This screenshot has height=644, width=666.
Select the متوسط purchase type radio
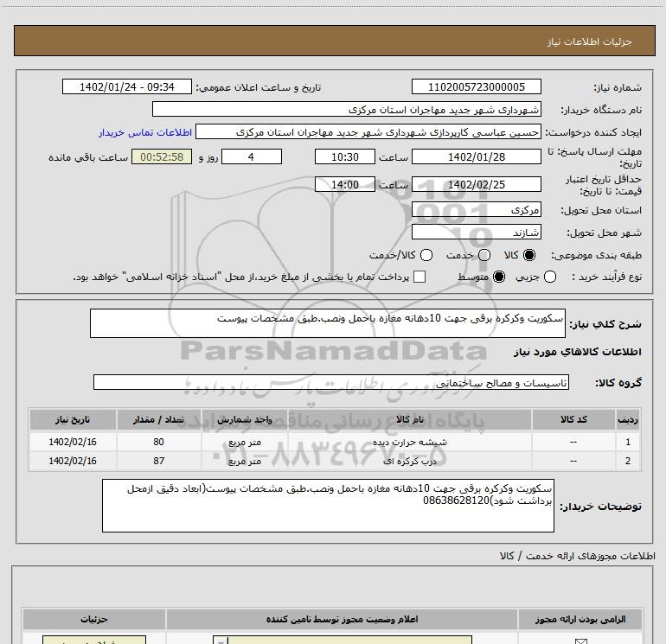tap(499, 277)
